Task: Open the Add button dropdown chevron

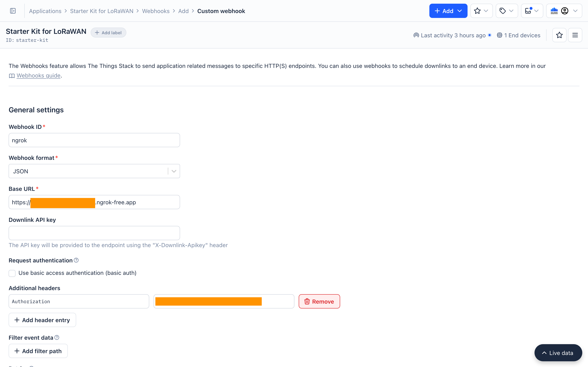Action: click(460, 11)
